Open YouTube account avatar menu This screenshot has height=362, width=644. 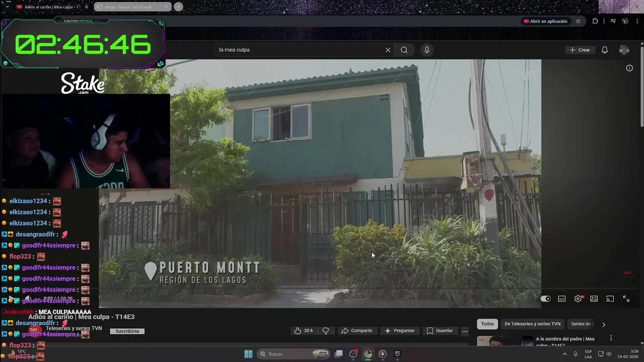(x=624, y=50)
